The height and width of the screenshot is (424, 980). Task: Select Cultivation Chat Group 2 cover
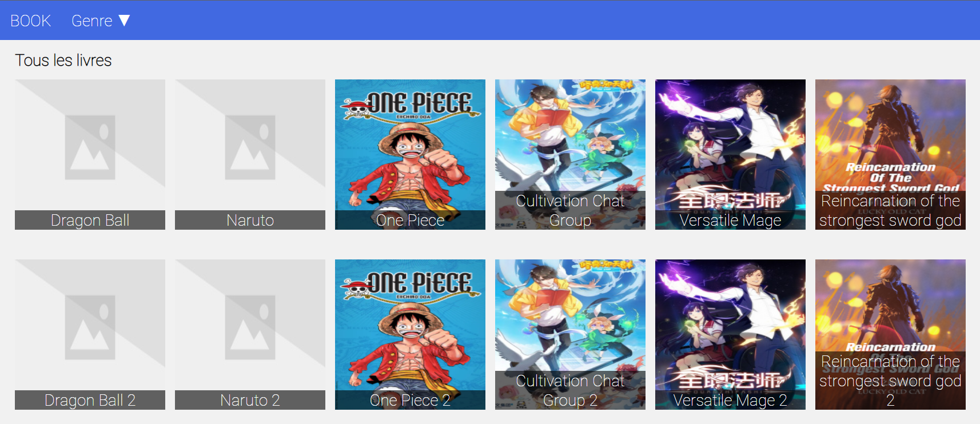[570, 334]
